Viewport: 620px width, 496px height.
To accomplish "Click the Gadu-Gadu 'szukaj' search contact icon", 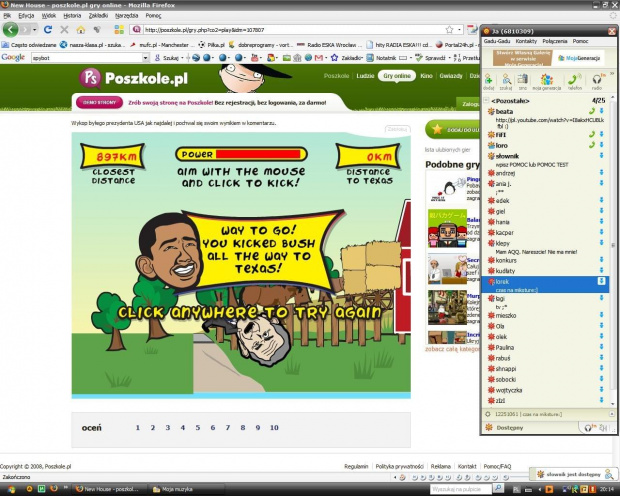I will click(506, 82).
